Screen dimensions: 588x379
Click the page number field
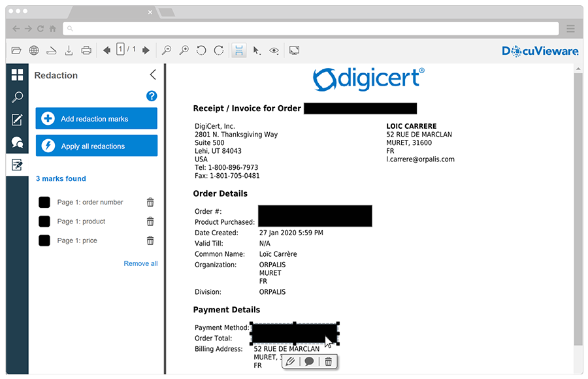120,49
